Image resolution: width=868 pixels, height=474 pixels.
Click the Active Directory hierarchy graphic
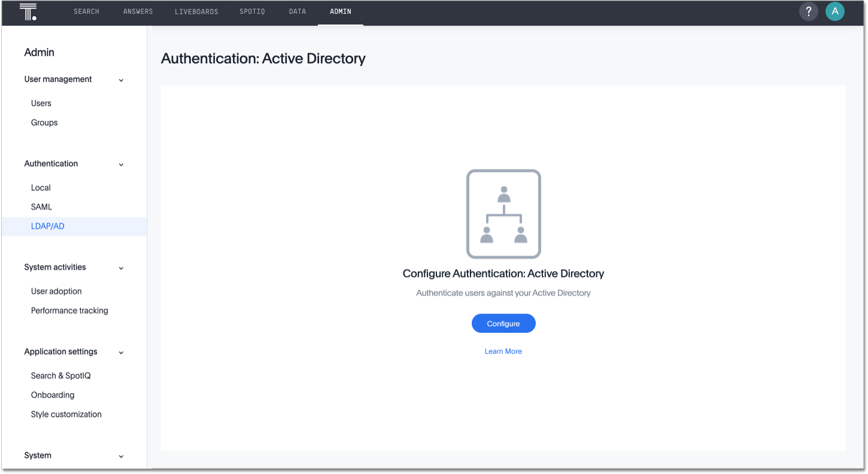pos(503,214)
